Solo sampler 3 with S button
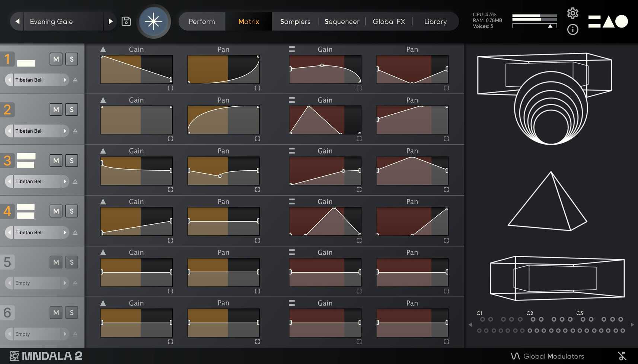The image size is (638, 364). coord(71,161)
